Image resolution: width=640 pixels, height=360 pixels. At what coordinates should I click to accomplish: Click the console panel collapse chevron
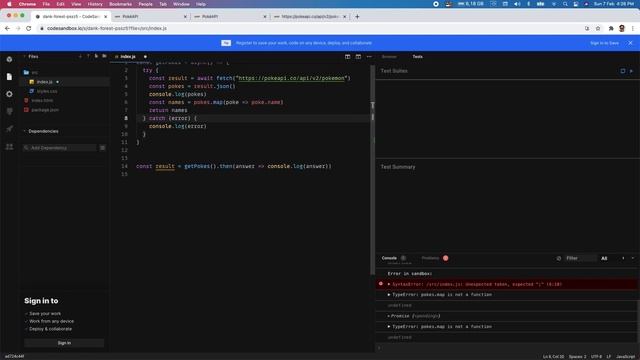click(633, 258)
